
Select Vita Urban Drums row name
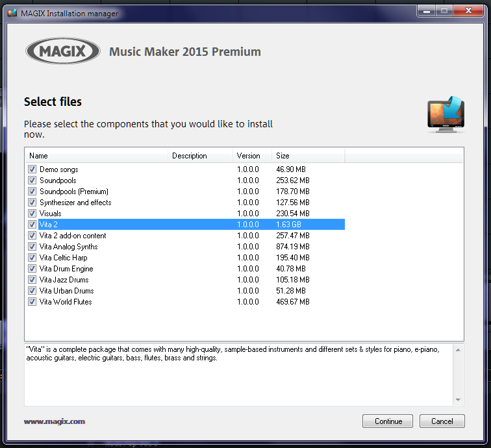tap(67, 290)
